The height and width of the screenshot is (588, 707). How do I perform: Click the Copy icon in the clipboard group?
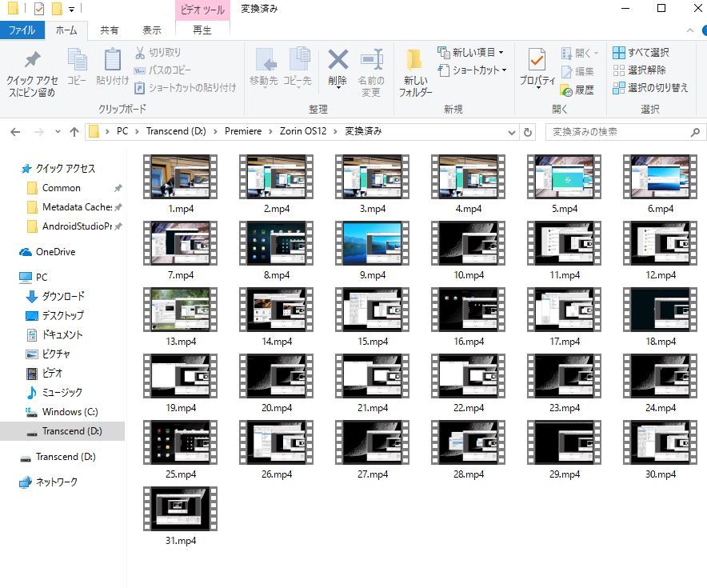(x=77, y=61)
